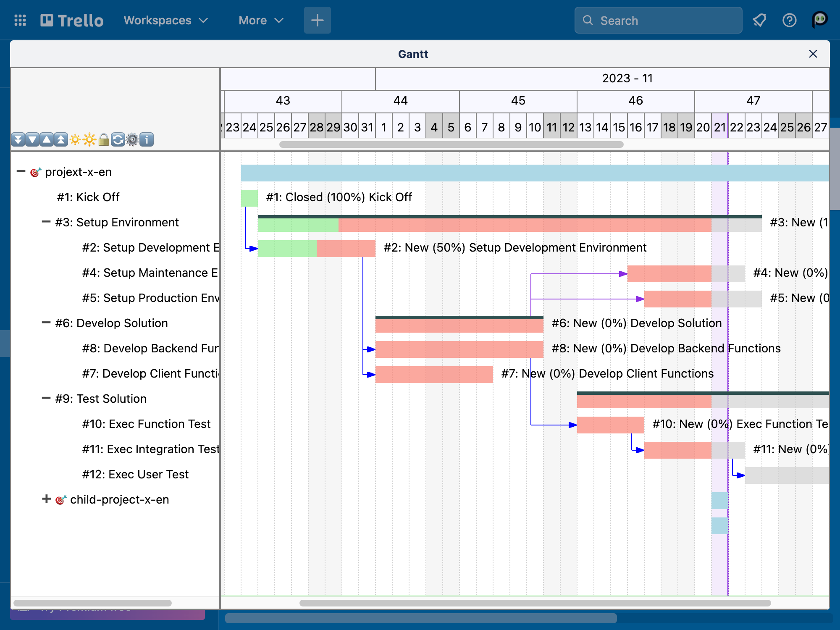The image size is (840, 630).
Task: Open the Trello apps grid icon
Action: (x=20, y=20)
